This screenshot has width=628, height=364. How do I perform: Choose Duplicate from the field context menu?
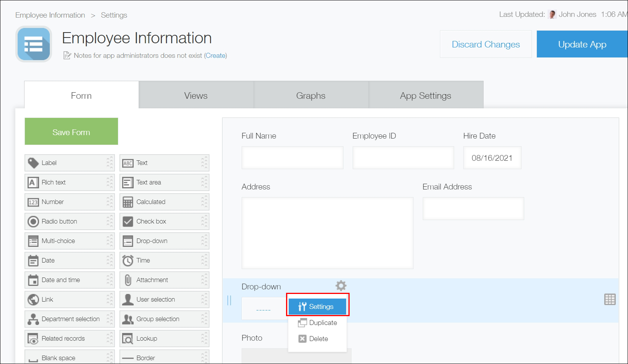(x=322, y=323)
